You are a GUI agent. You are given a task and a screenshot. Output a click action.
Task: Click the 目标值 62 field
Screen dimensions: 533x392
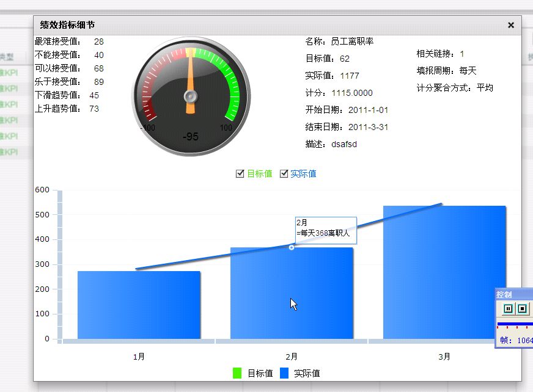(328, 59)
